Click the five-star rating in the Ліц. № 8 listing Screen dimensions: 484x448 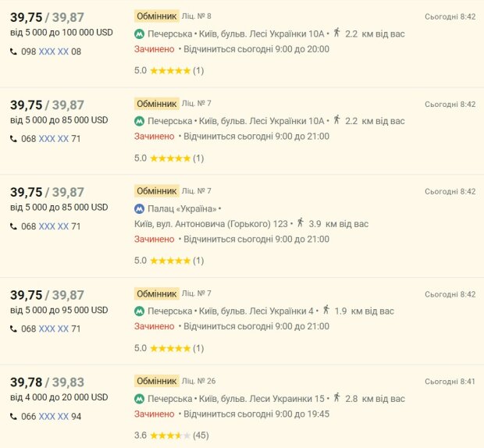tap(169, 70)
